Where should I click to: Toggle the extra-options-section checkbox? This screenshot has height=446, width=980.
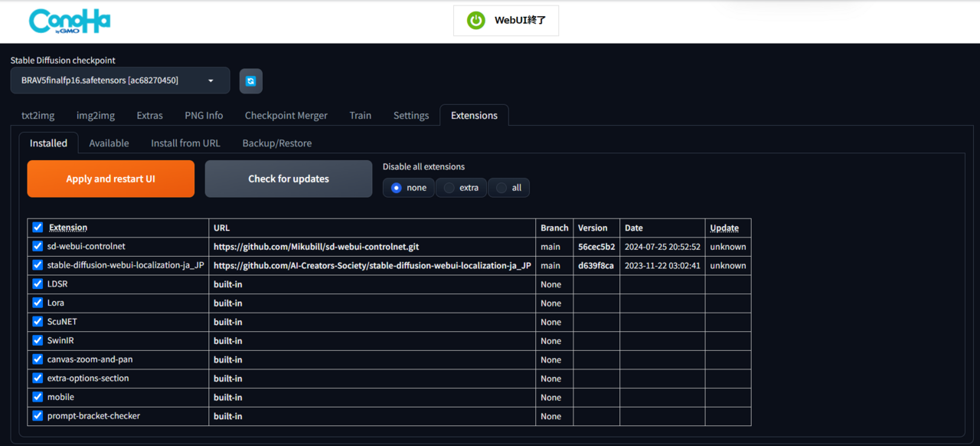tap(38, 379)
